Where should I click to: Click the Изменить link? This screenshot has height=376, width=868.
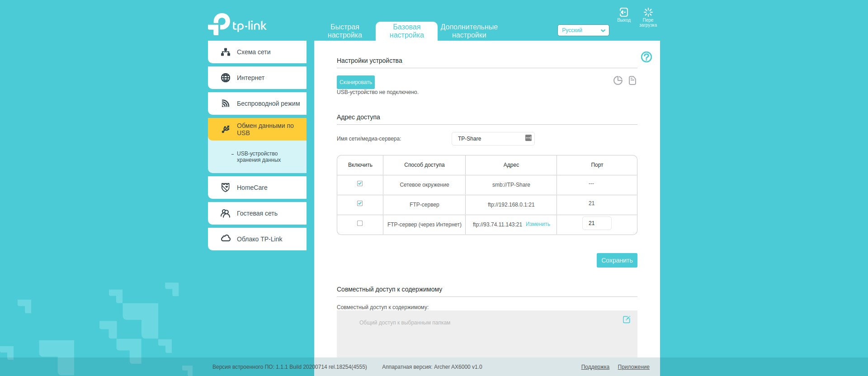[x=538, y=224]
